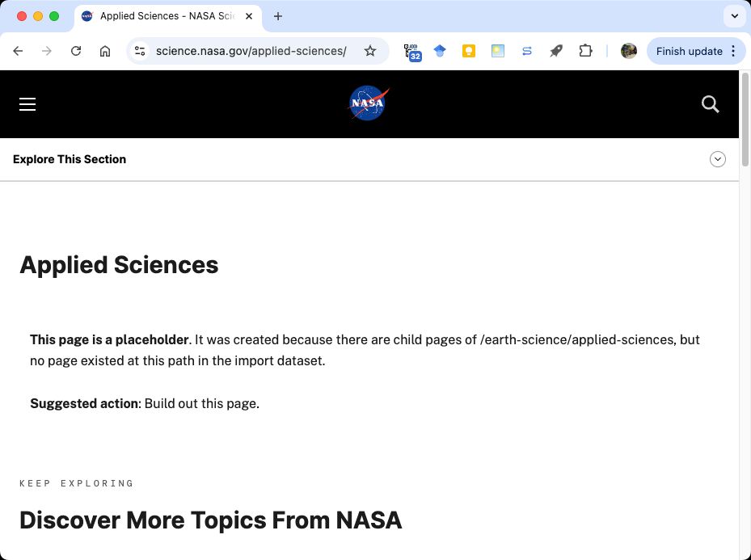Viewport: 751px width, 560px height.
Task: Close the Applied Sciences tab
Action: tap(249, 16)
